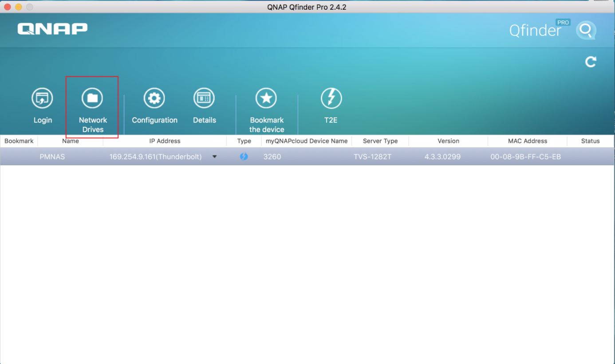Image resolution: width=615 pixels, height=364 pixels.
Task: Sort by the Version column header
Action: [x=448, y=141]
